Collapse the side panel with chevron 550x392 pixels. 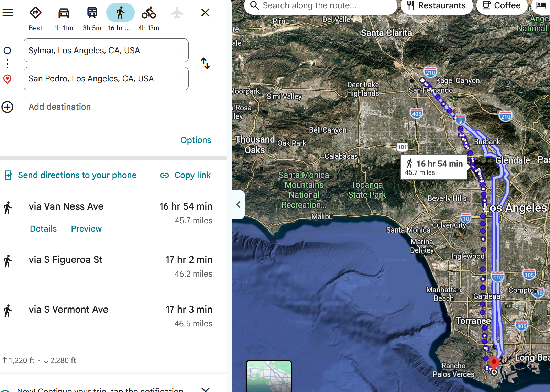pyautogui.click(x=238, y=205)
